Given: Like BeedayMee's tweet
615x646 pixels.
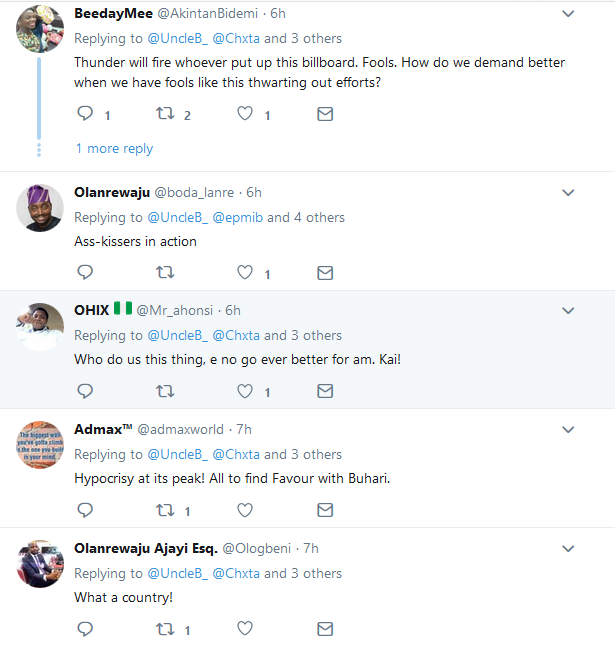Looking at the screenshot, I should coord(245,115).
